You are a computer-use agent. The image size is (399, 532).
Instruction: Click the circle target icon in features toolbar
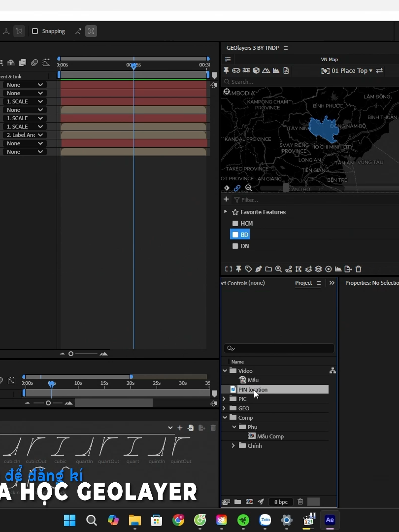tap(329, 269)
